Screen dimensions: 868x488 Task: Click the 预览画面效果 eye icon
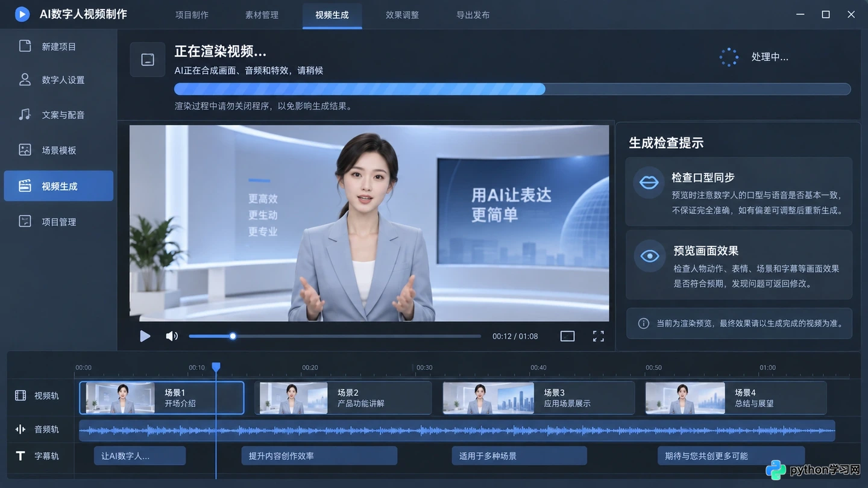coord(649,255)
